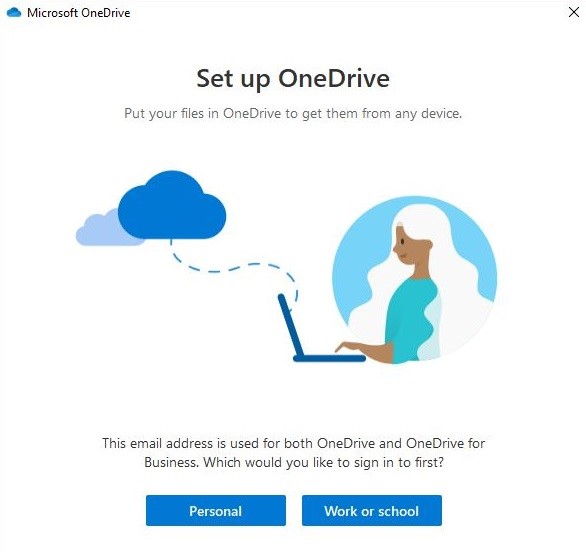Image resolution: width=586 pixels, height=552 pixels.
Task: Click the Microsoft OneDrive window title text
Action: [x=79, y=13]
